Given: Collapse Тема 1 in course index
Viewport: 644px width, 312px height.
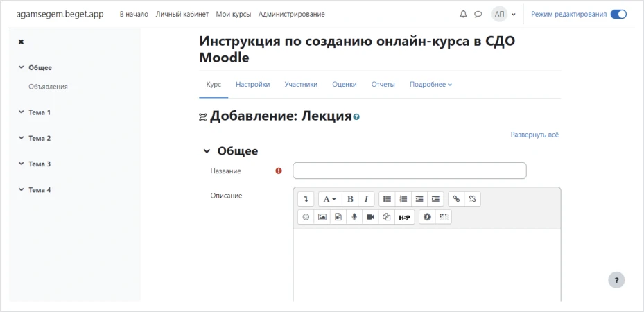Looking at the screenshot, I should (x=21, y=112).
